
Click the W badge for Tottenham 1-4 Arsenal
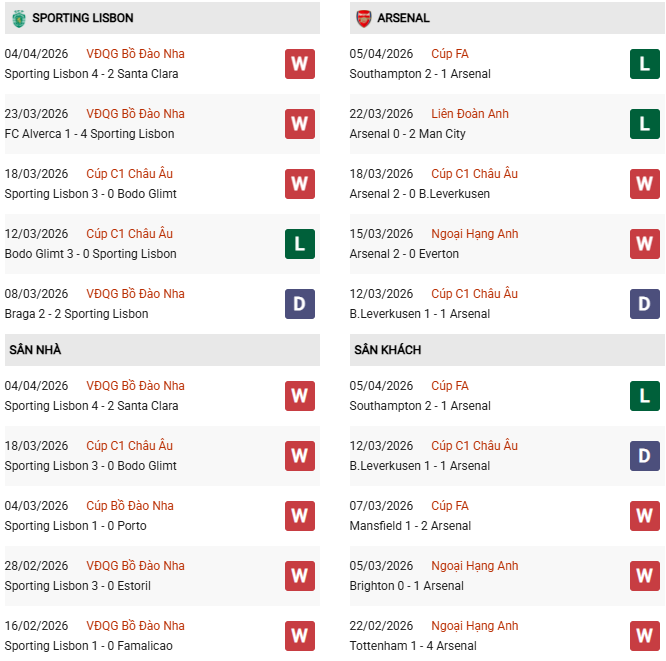coord(645,636)
